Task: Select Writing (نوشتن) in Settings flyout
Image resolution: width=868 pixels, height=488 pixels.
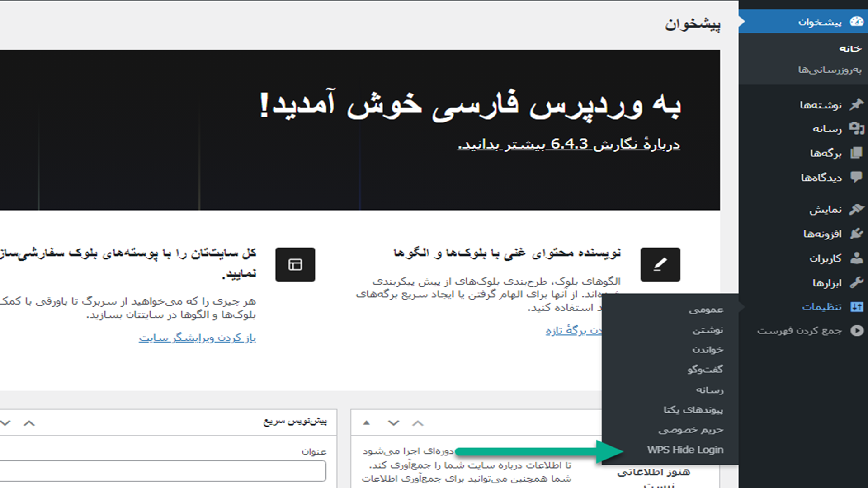Action: pyautogui.click(x=708, y=330)
